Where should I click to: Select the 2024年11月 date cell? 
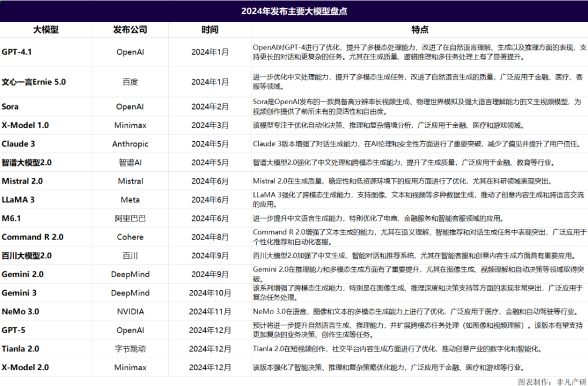[210, 312]
